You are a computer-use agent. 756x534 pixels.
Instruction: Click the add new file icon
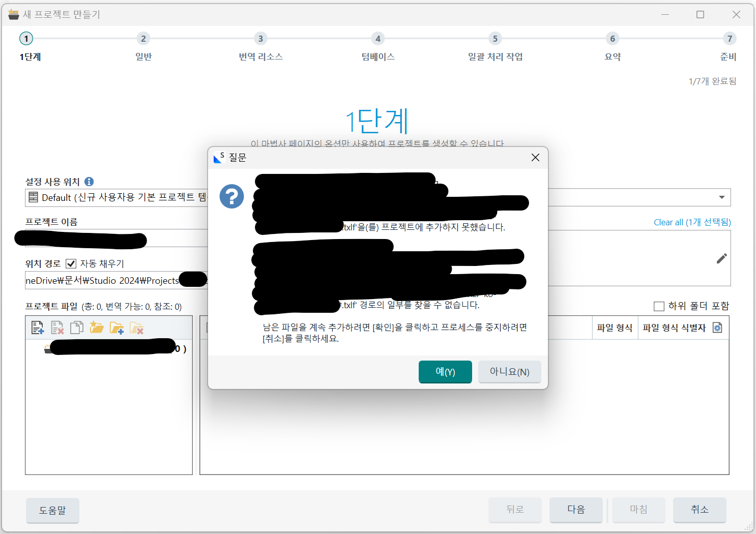pos(37,327)
